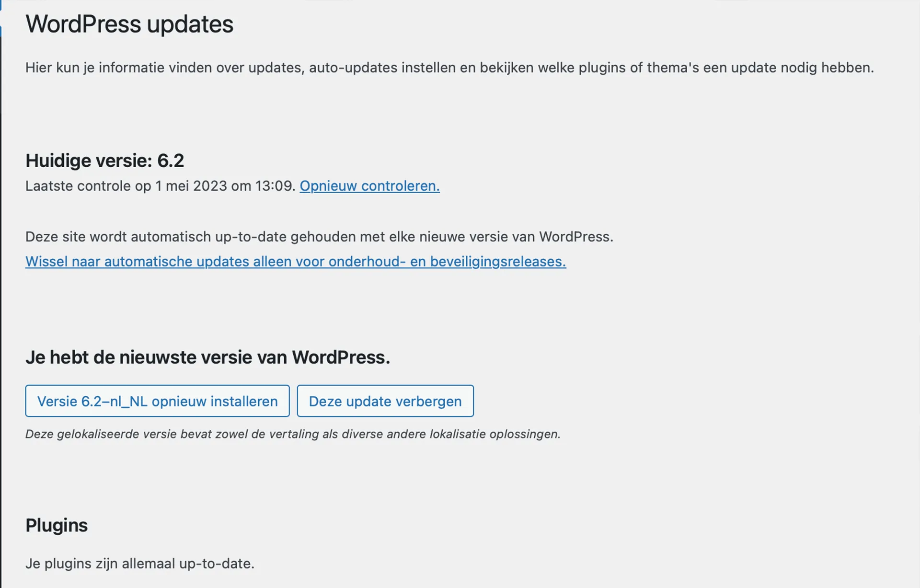Click the WordPress updates page title
Viewport: 920px width, 588px height.
pyautogui.click(x=129, y=24)
